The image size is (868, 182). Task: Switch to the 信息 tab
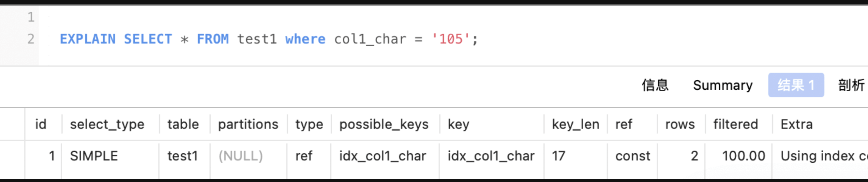coord(655,85)
